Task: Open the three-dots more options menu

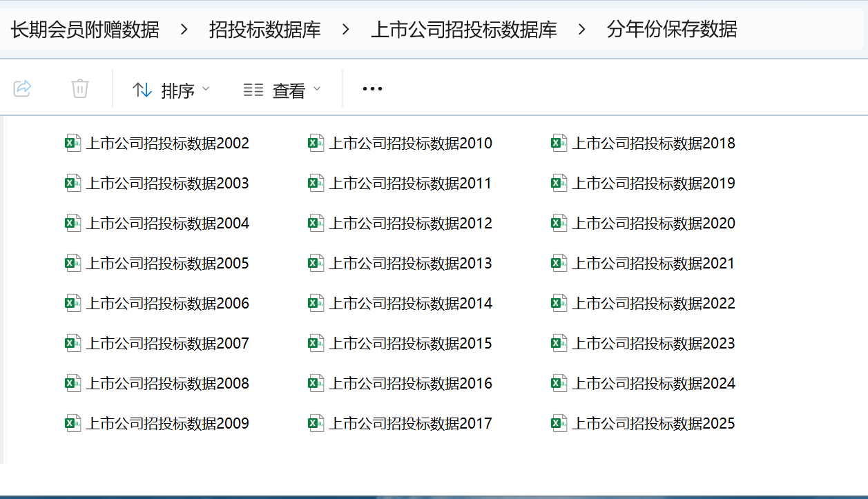Action: coord(372,89)
